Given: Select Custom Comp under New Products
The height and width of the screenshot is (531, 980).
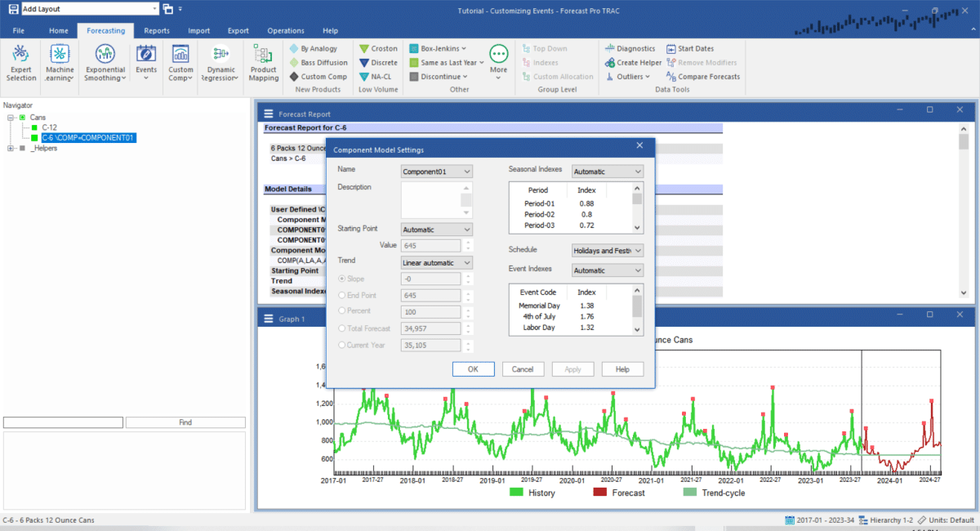Looking at the screenshot, I should click(318, 76).
